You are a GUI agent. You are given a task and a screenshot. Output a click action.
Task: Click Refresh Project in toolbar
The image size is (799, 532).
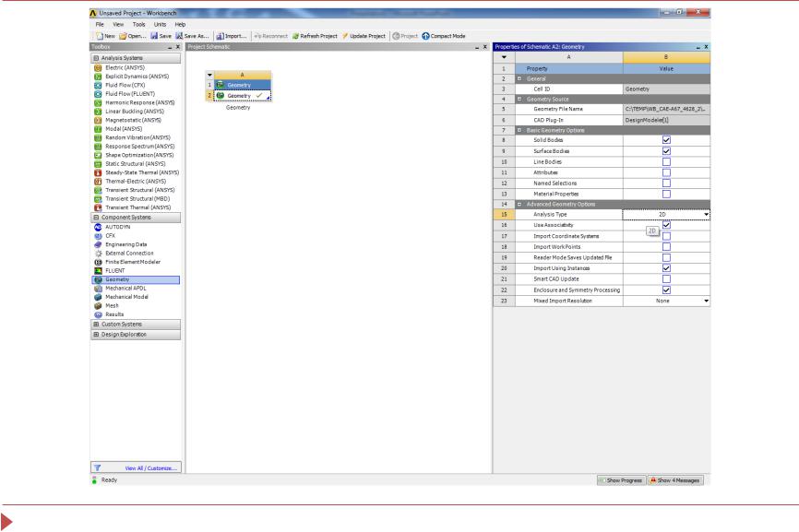pos(315,36)
